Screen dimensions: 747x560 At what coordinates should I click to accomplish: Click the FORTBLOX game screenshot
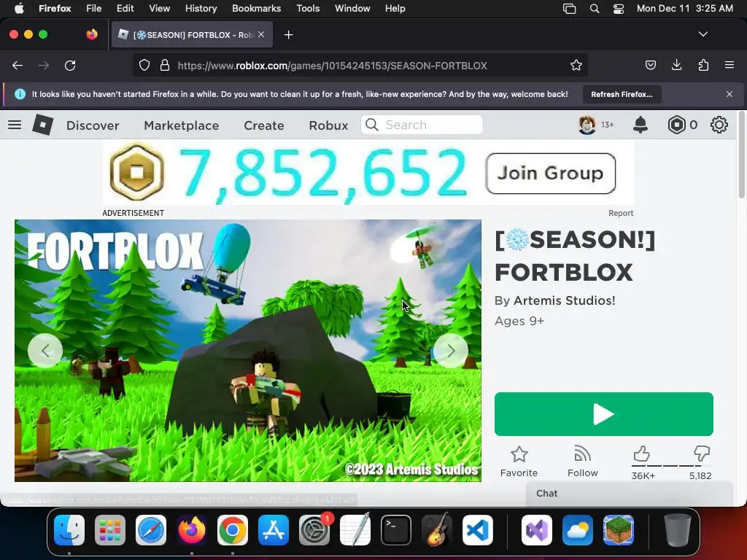coord(248,351)
